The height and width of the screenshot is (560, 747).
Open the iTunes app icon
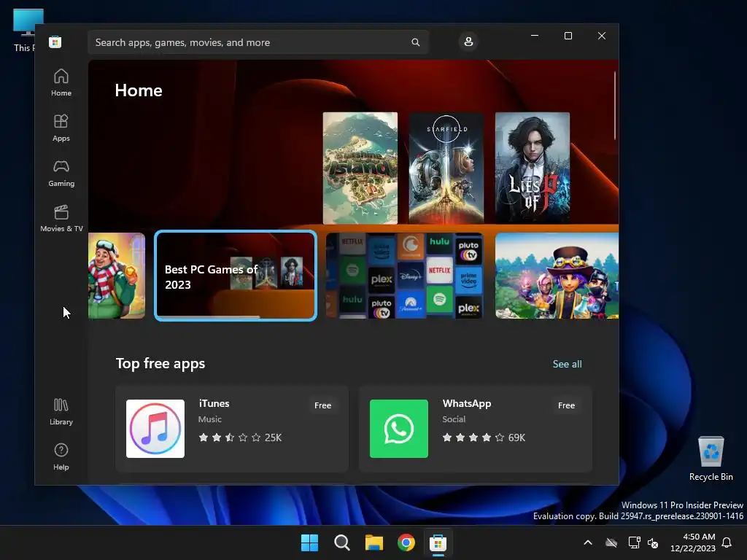point(155,429)
